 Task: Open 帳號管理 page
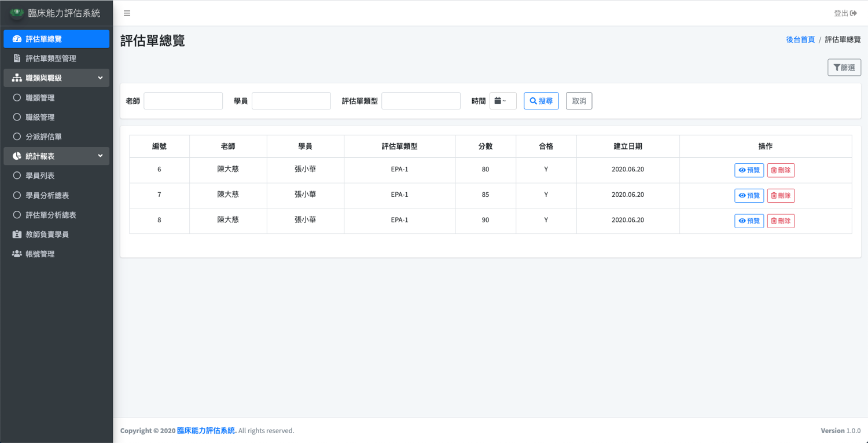tap(56, 254)
